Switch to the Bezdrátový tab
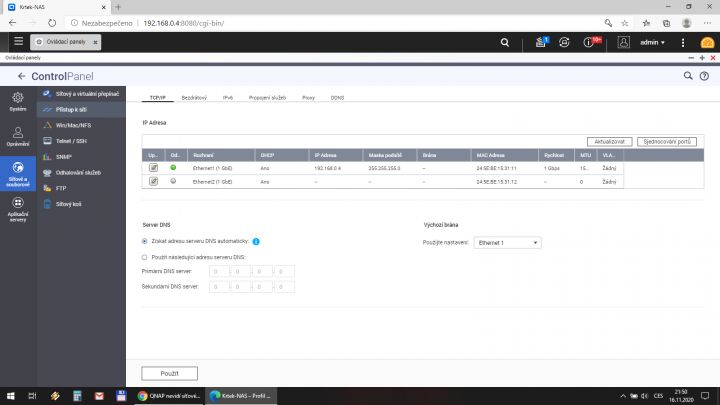Viewport: 720px width, 405px height. [x=194, y=98]
